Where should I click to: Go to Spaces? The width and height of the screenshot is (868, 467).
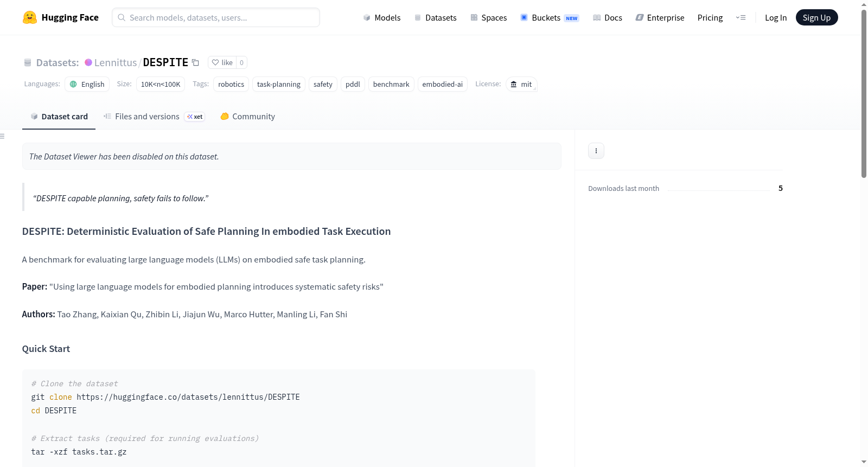[x=489, y=17]
